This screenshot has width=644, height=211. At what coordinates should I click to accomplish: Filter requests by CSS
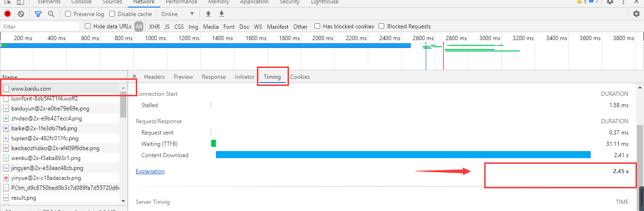coord(179,27)
